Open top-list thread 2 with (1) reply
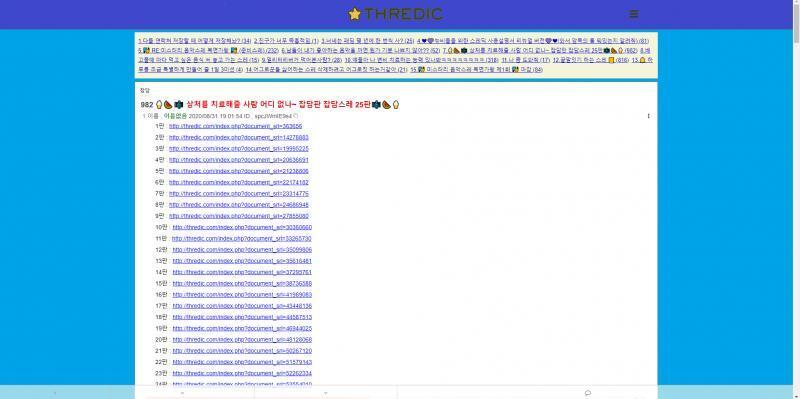This screenshot has width=800, height=399. (x=286, y=40)
